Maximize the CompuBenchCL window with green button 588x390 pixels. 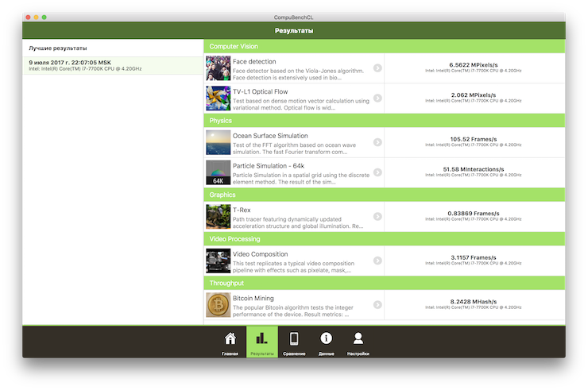point(44,17)
